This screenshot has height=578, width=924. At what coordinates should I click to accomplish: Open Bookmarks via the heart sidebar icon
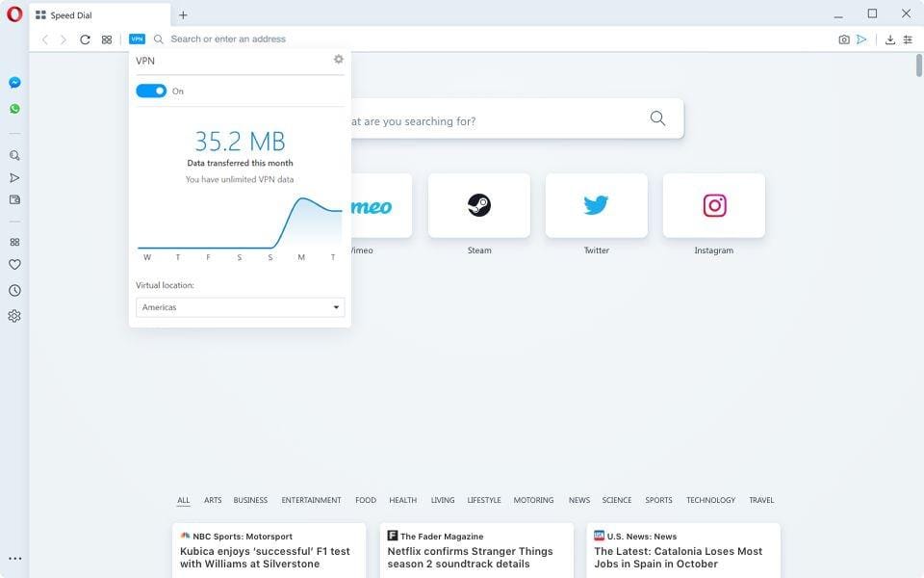pos(13,264)
